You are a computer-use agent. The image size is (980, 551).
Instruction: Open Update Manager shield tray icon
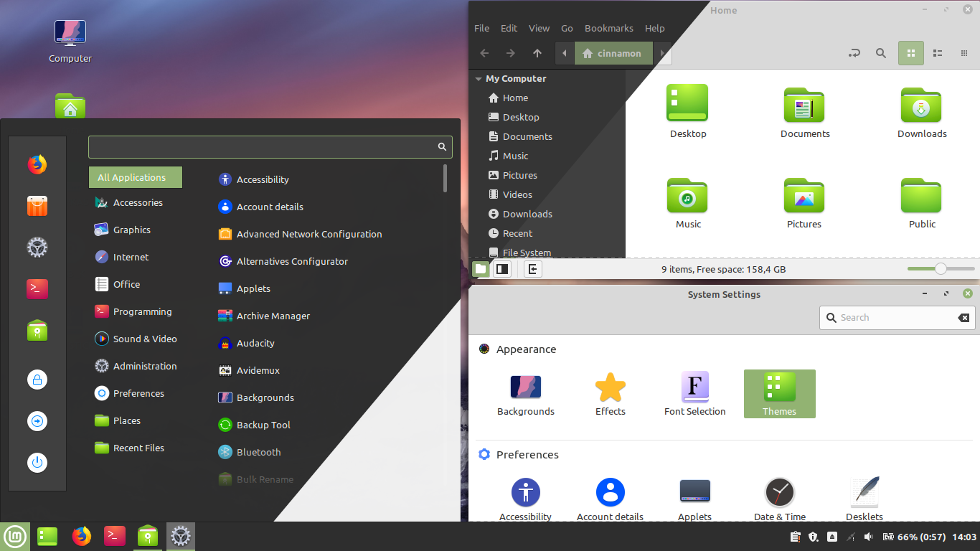[x=814, y=537]
